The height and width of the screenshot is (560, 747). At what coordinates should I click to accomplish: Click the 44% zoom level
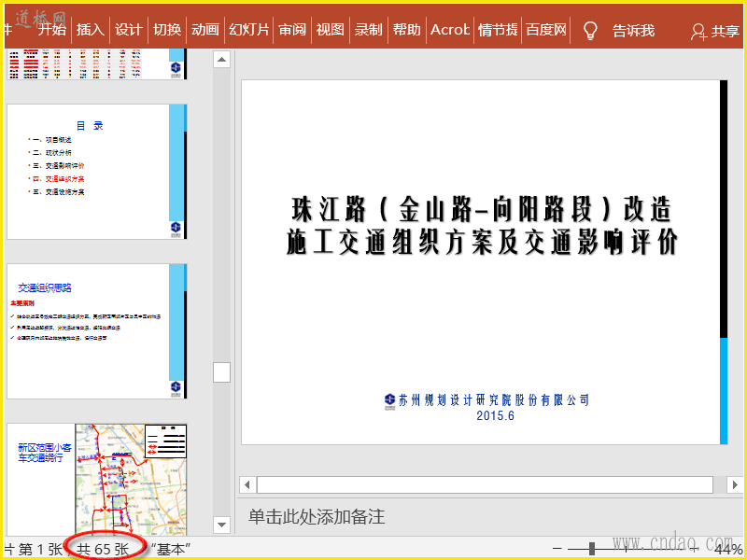click(x=729, y=550)
